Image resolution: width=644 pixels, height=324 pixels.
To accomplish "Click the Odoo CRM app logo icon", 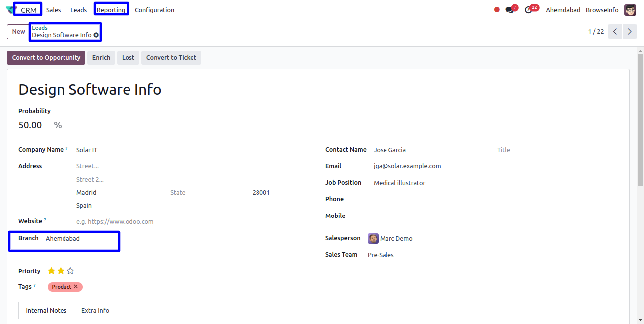I will click(10, 10).
